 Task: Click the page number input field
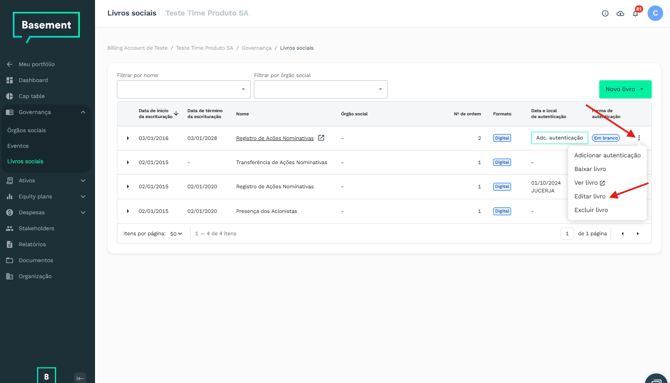567,234
